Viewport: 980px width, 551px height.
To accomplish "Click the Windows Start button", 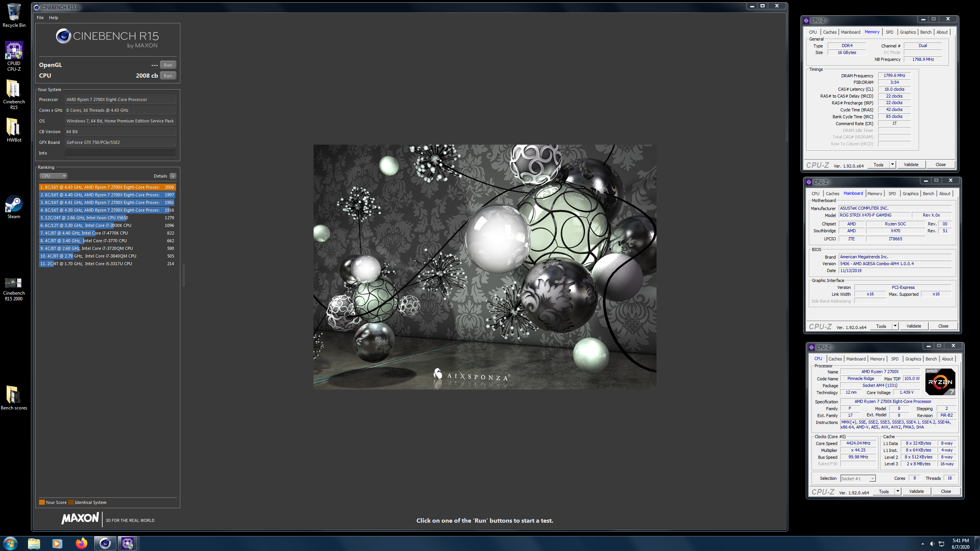I will tap(10, 543).
